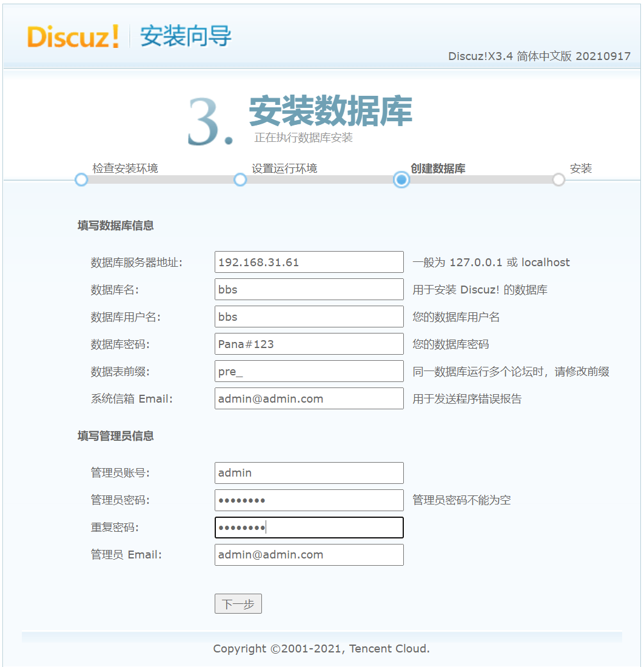Click the hint 用于发送程序错误报告

coord(467,398)
